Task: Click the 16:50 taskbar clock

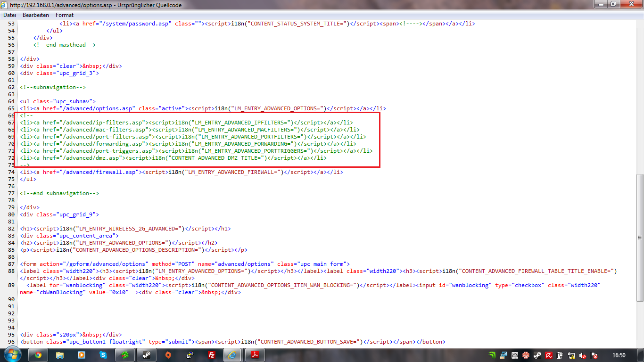Action: (619, 355)
